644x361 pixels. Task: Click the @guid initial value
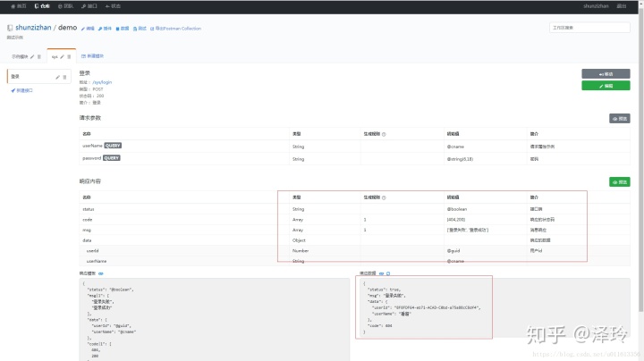[x=453, y=251]
